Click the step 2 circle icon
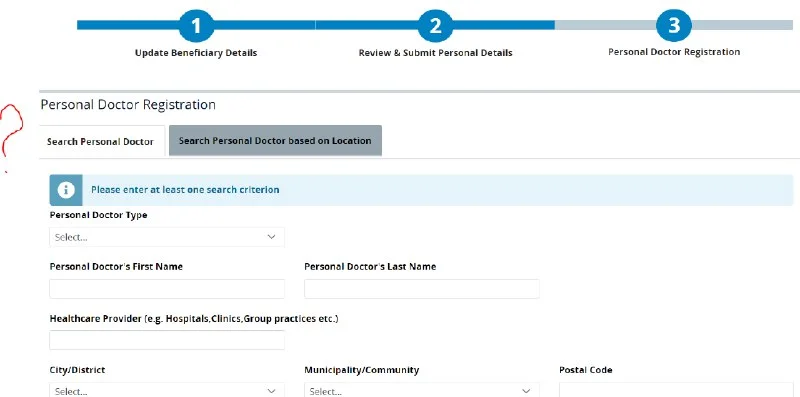 435,25
